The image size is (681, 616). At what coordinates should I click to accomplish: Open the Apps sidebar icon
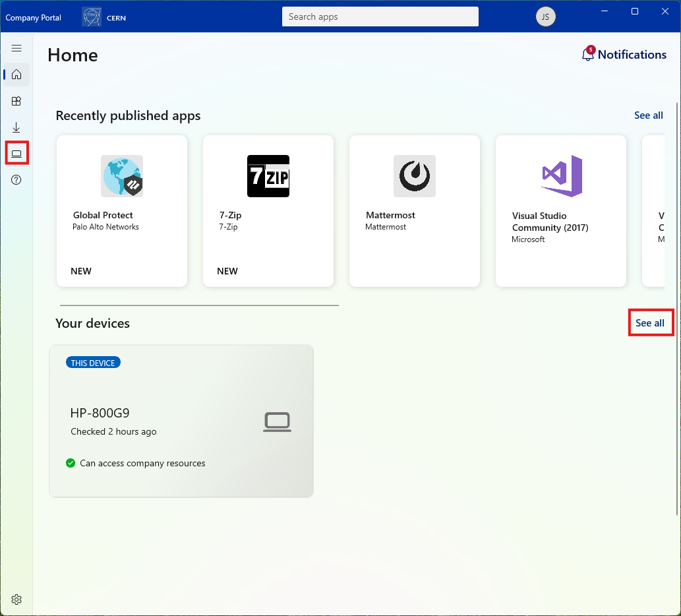[x=16, y=101]
